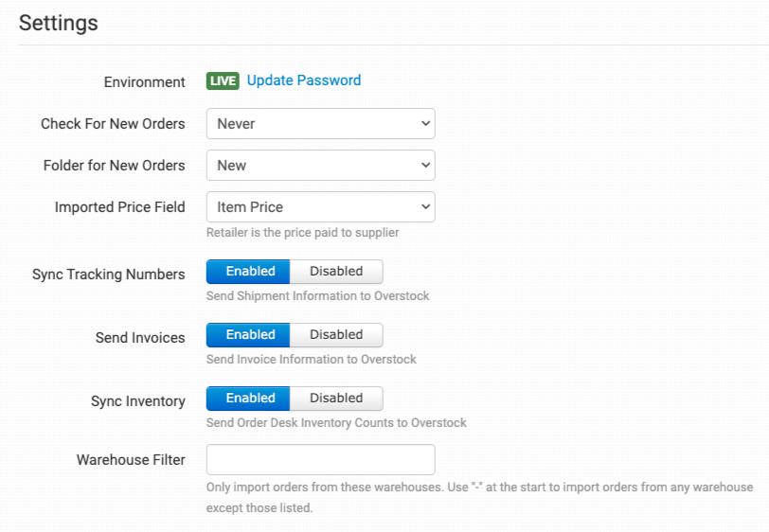This screenshot has height=532, width=769.
Task: Set Send Invoices to Enabled
Action: pos(250,335)
